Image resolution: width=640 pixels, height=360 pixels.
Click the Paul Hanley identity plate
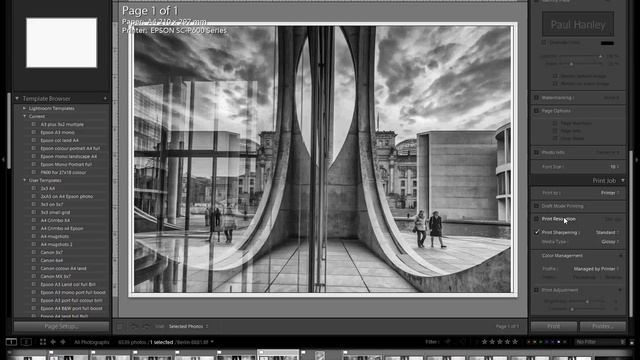[x=578, y=25]
